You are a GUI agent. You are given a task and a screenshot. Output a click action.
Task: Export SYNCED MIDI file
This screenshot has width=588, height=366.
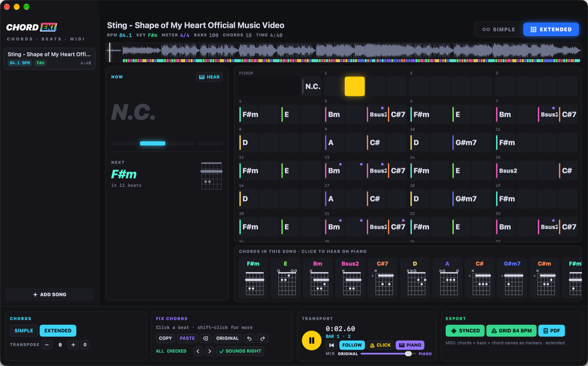(x=465, y=331)
